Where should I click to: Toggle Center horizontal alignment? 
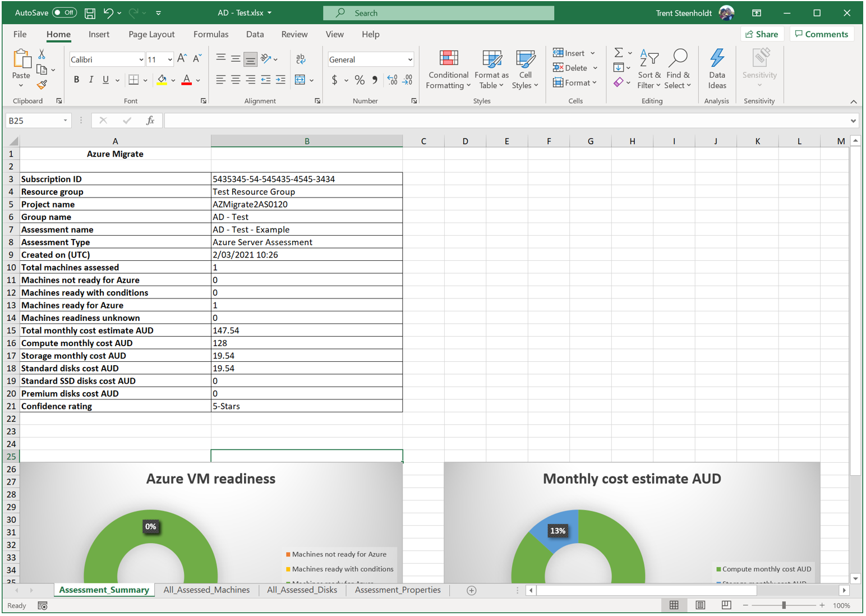coord(236,80)
